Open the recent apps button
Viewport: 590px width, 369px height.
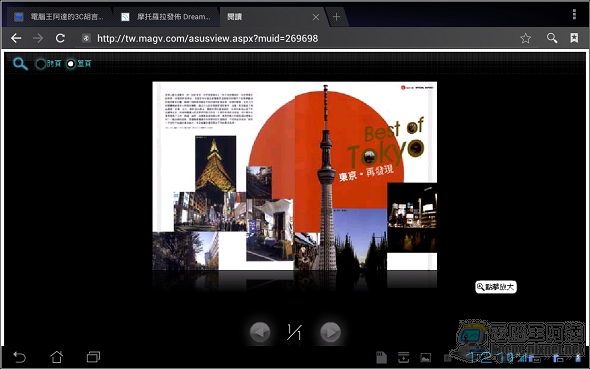click(93, 357)
